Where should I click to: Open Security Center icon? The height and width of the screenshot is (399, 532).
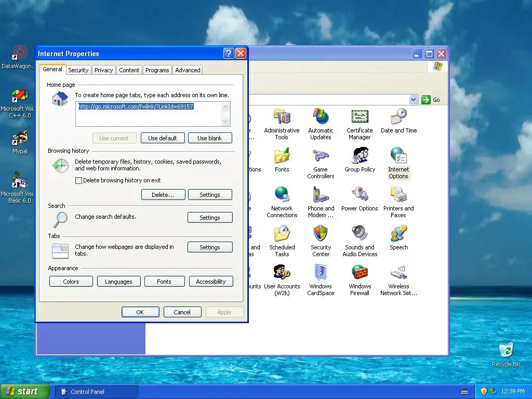tap(321, 241)
